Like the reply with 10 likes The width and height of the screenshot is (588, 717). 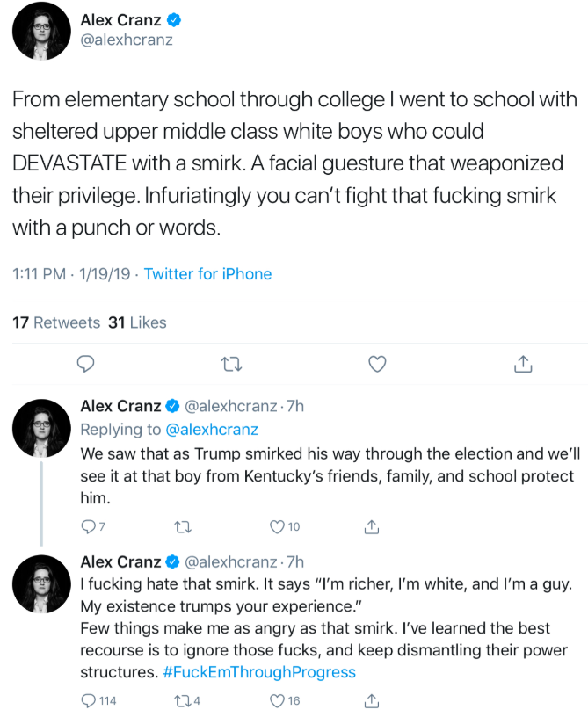(278, 526)
